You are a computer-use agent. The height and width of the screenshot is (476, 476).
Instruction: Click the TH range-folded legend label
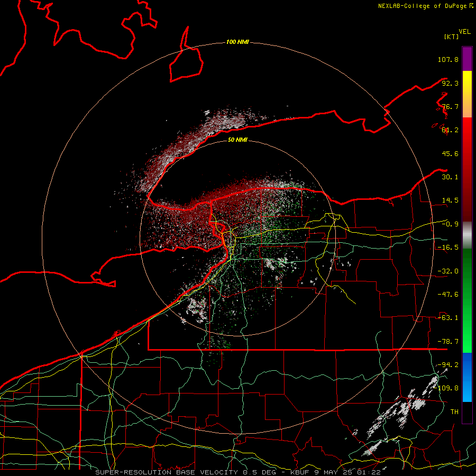(x=454, y=412)
